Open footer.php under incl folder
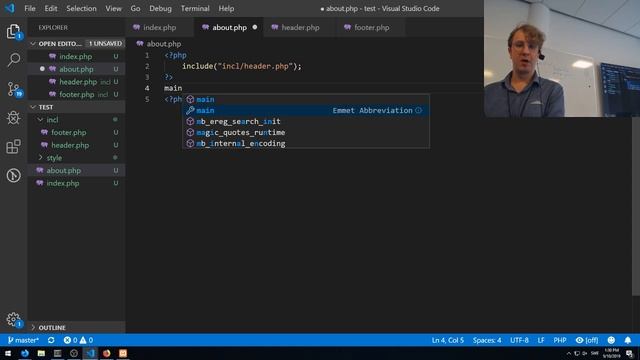This screenshot has width=640, height=360. click(x=76, y=132)
